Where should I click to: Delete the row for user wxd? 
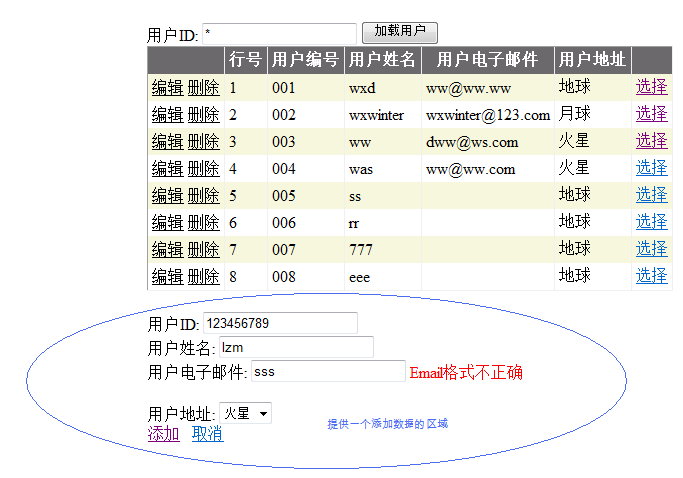click(204, 88)
